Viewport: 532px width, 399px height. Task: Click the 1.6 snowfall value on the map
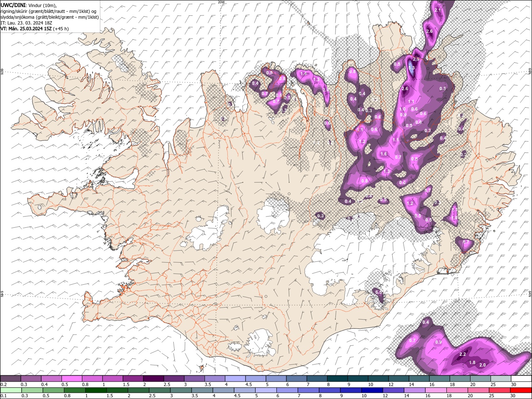tap(384, 154)
